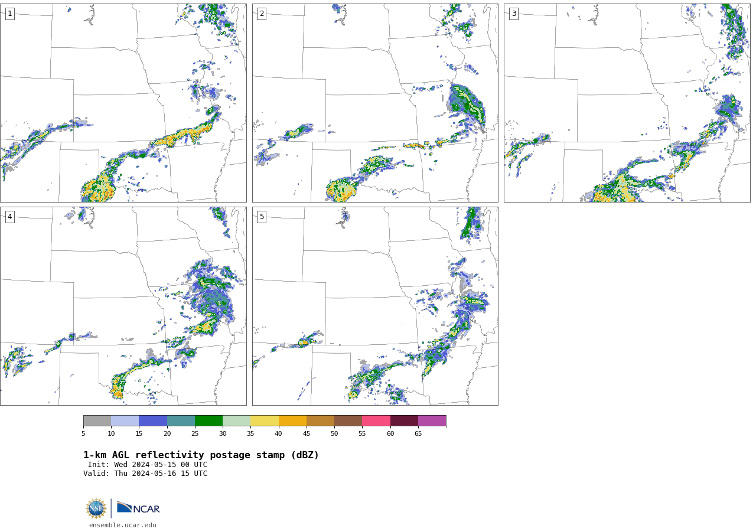The height and width of the screenshot is (532, 756).
Task: Click the tan 45-50 dBZ swatch
Action: click(320, 420)
